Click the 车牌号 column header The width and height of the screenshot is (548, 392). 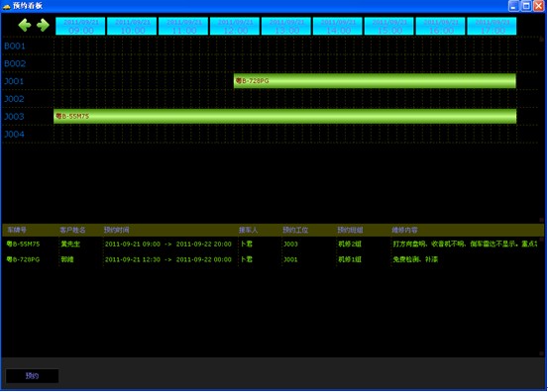coord(17,230)
